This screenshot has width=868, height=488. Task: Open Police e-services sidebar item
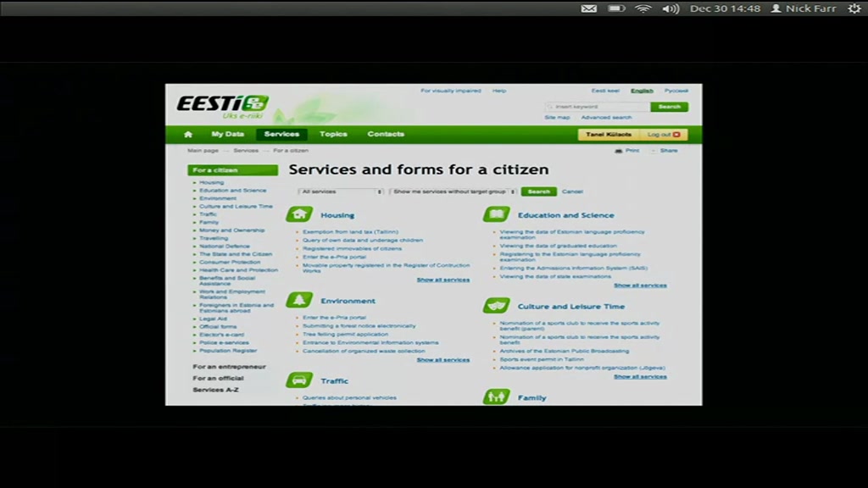pyautogui.click(x=224, y=342)
